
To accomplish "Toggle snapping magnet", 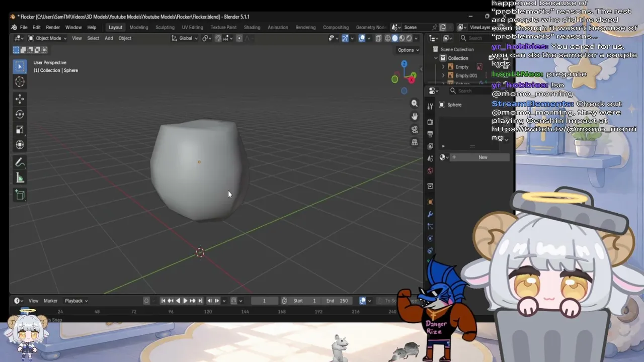I will click(218, 38).
